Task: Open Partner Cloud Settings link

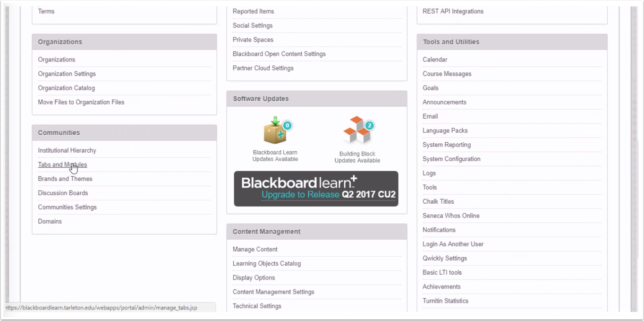Action: point(263,68)
